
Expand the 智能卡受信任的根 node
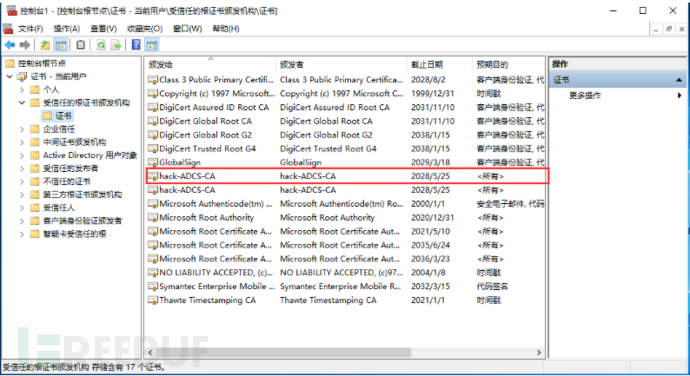pyautogui.click(x=22, y=234)
